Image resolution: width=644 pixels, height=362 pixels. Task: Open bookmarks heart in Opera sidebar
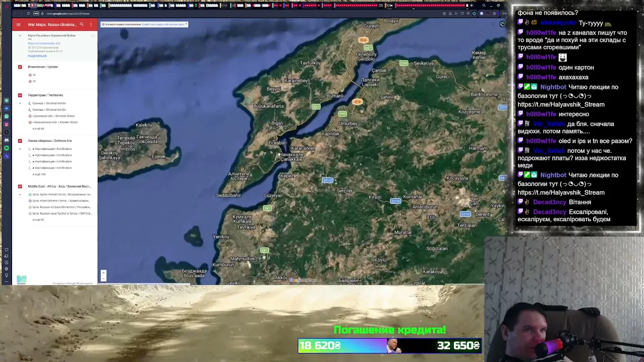click(7, 250)
